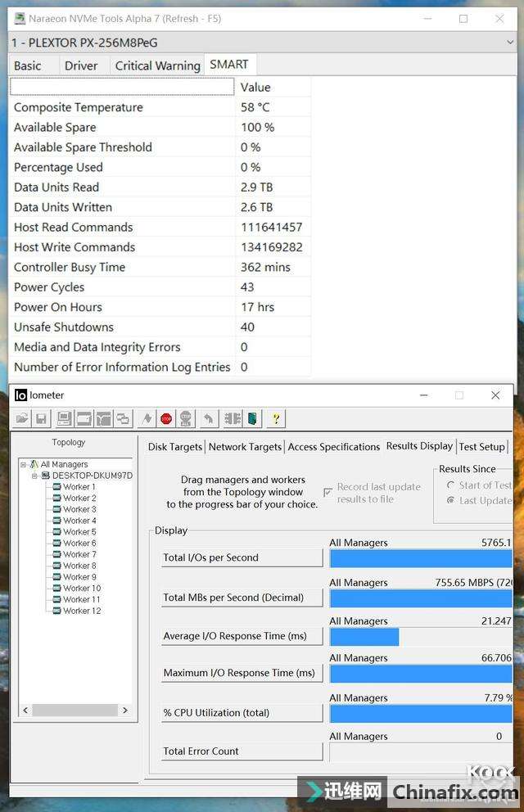Open the Network Targets tab

tap(245, 447)
